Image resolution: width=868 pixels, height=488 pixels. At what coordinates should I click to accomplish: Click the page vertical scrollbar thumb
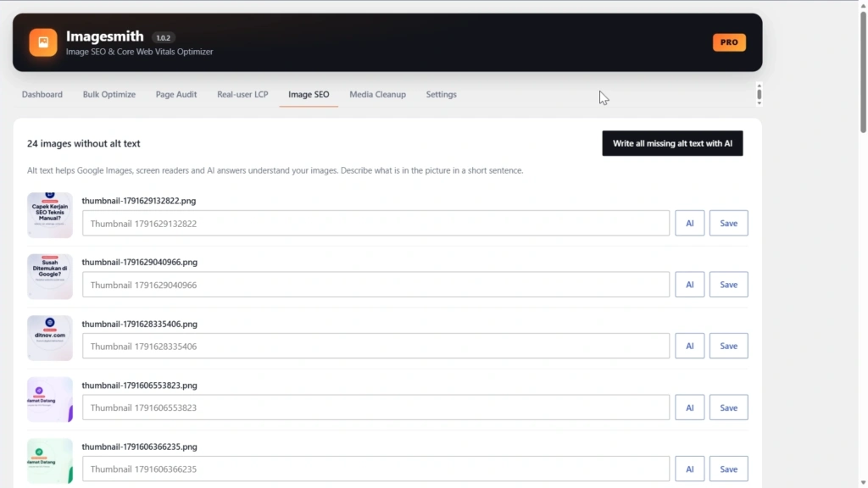(x=862, y=72)
